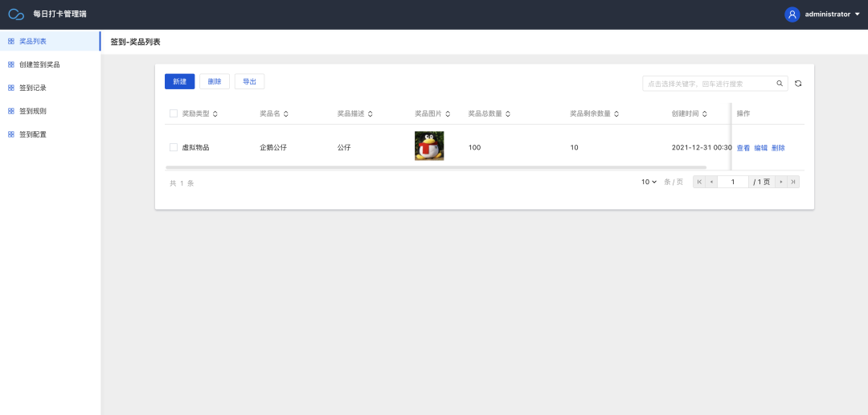Refresh the prize list table

798,84
